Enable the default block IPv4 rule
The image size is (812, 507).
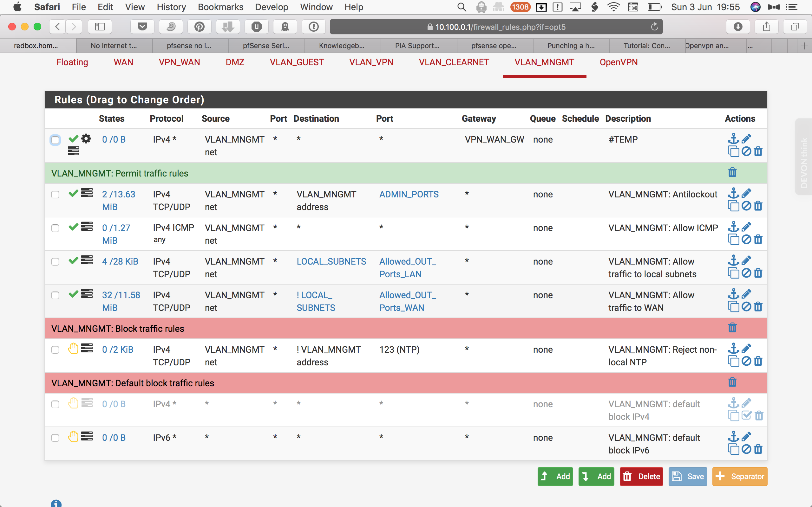(746, 416)
